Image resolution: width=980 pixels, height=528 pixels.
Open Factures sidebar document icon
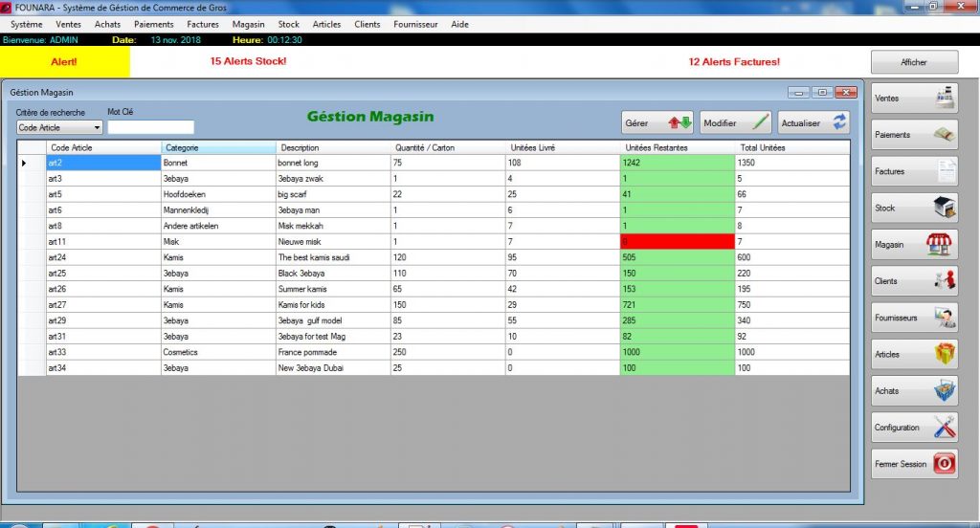point(946,171)
